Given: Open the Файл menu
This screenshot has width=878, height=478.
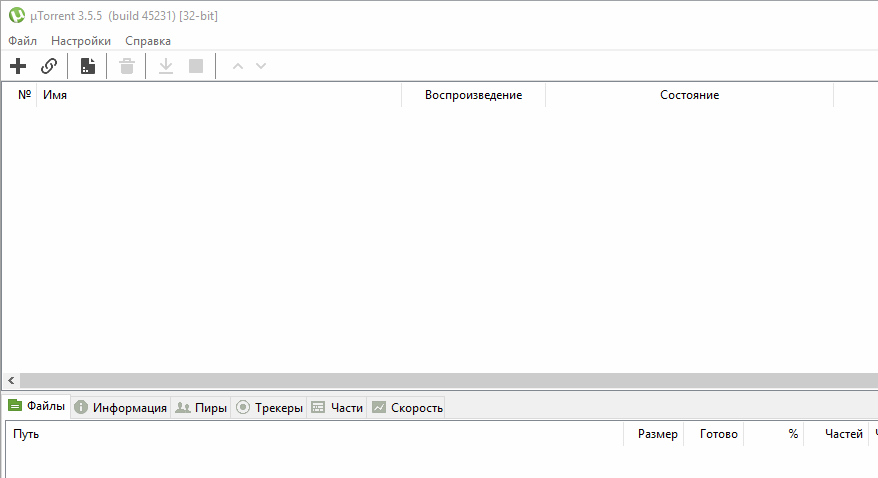Looking at the screenshot, I should point(22,41).
